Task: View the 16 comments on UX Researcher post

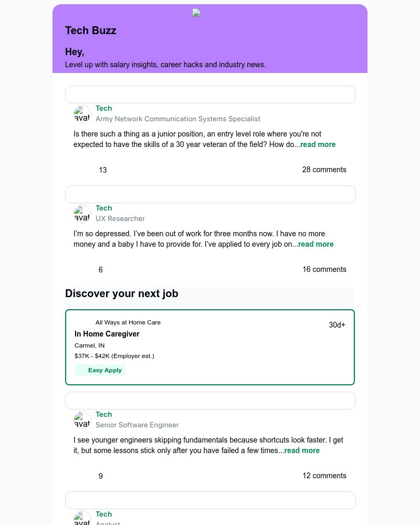Action: [x=324, y=269]
